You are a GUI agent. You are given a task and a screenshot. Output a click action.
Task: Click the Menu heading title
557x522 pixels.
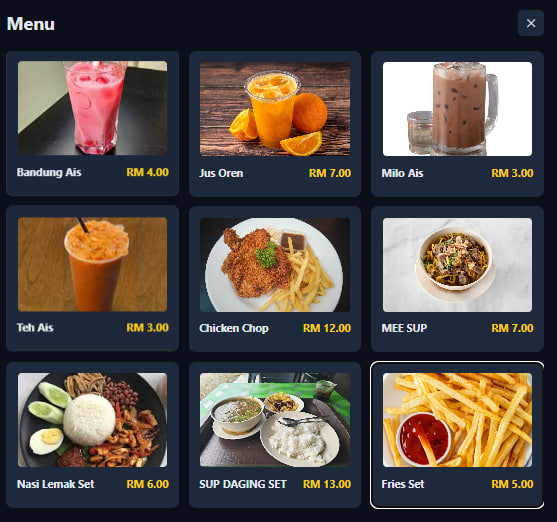click(31, 24)
